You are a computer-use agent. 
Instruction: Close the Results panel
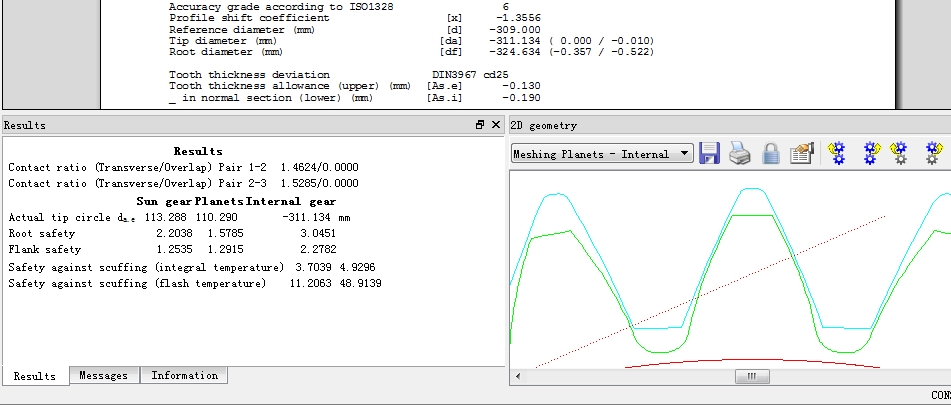[x=497, y=125]
